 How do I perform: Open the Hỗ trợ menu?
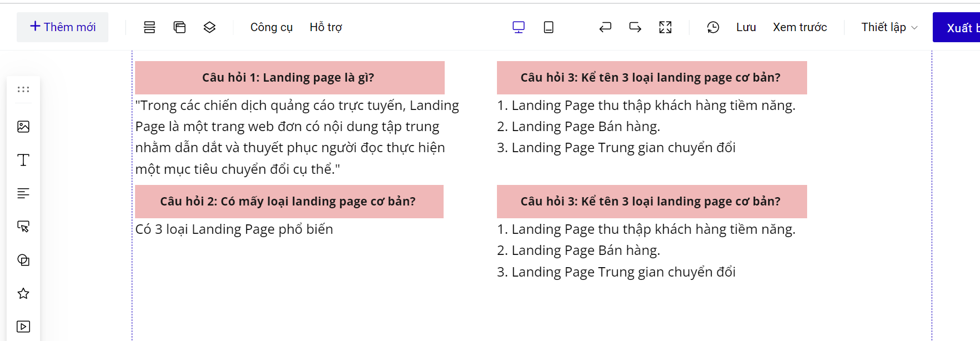tap(326, 27)
